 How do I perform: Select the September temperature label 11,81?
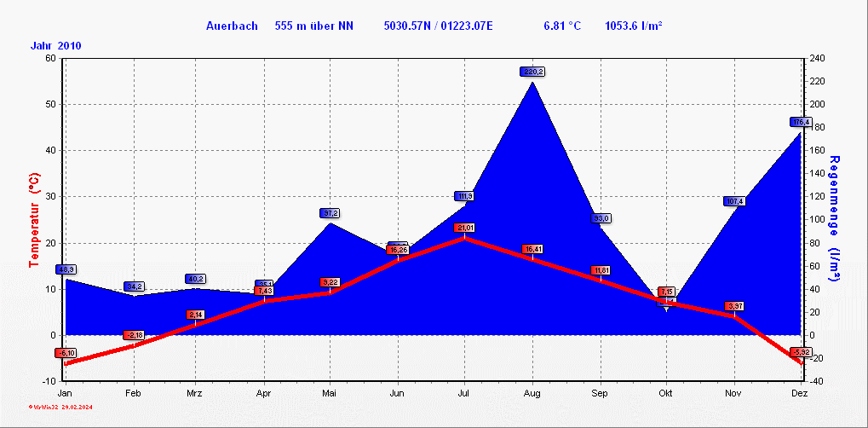pyautogui.click(x=601, y=270)
